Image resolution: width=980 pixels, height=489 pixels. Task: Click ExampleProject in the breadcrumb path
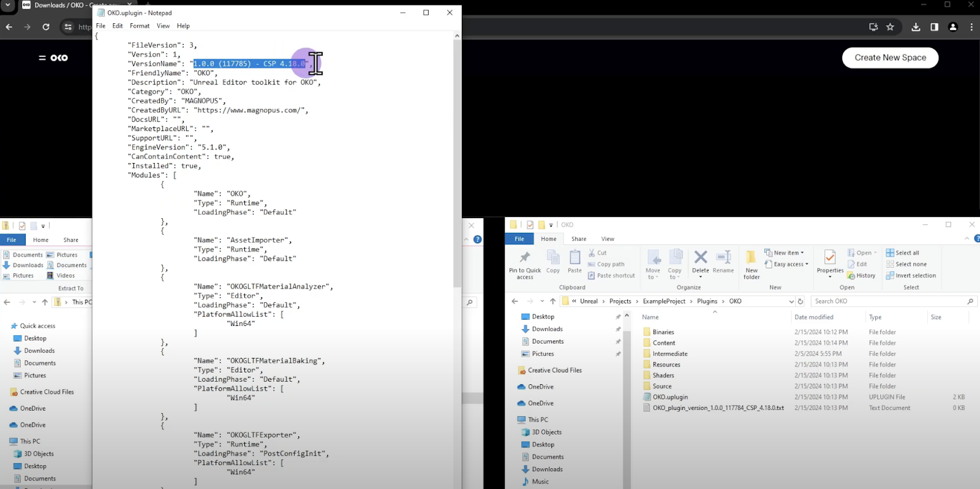664,301
